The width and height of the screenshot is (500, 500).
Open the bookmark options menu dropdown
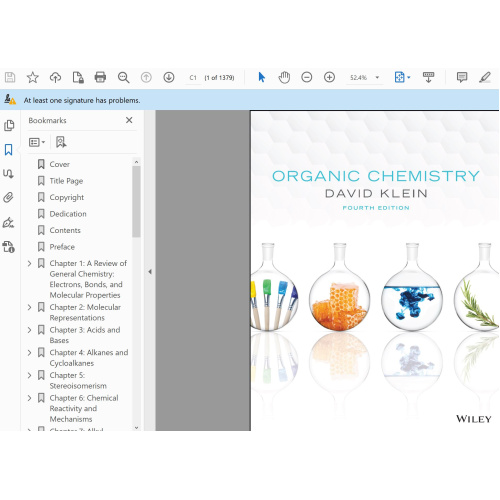37,142
